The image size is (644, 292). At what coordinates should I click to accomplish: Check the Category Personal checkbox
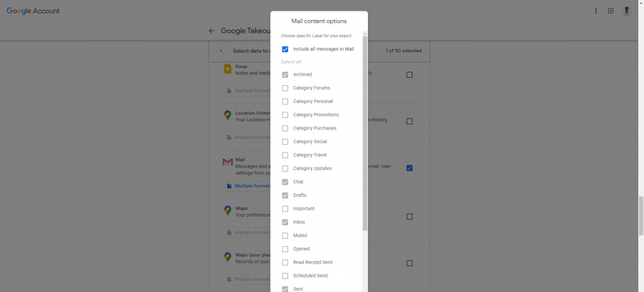pyautogui.click(x=285, y=101)
